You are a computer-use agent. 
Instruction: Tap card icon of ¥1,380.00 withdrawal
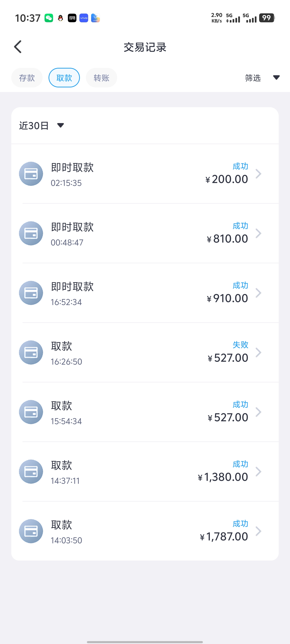coord(31,471)
